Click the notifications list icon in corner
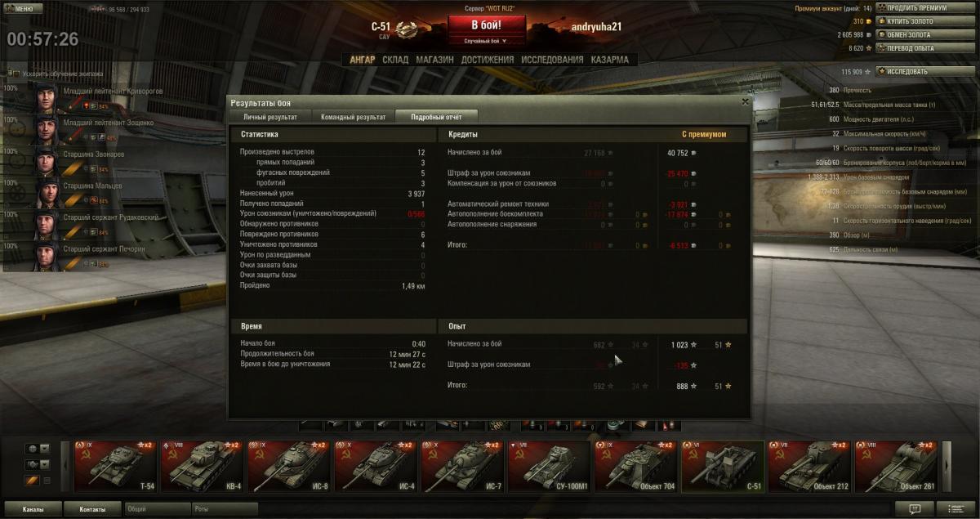 point(956,508)
